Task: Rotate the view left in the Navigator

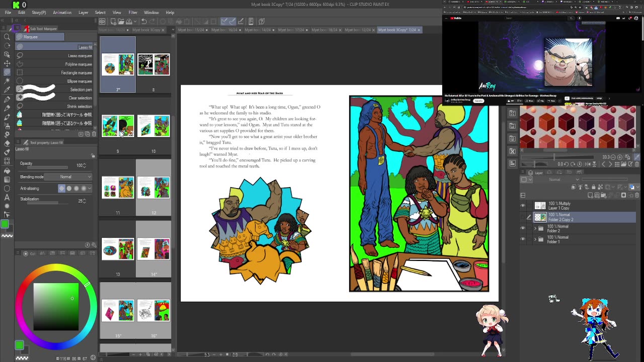Action: pyautogui.click(x=567, y=164)
